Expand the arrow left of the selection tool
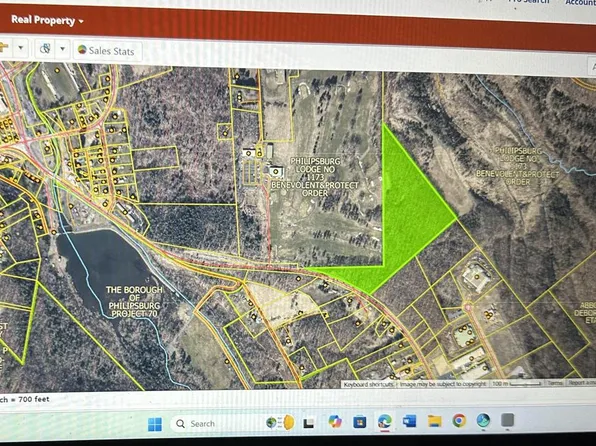 coord(21,48)
